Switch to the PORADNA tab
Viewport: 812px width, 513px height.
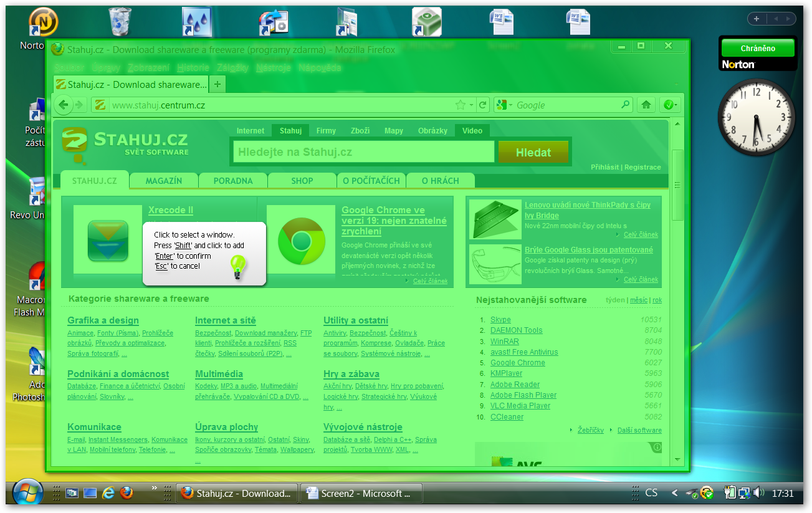pyautogui.click(x=233, y=181)
